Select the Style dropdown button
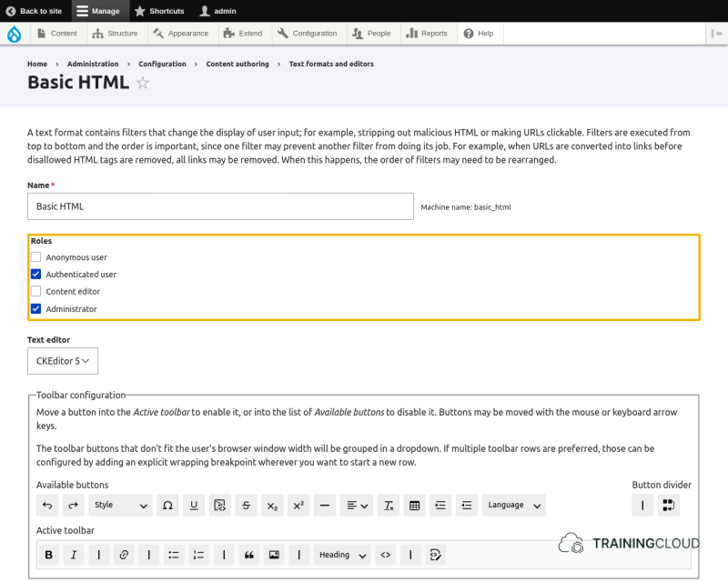Viewport: 728px width, 582px height. [x=120, y=505]
